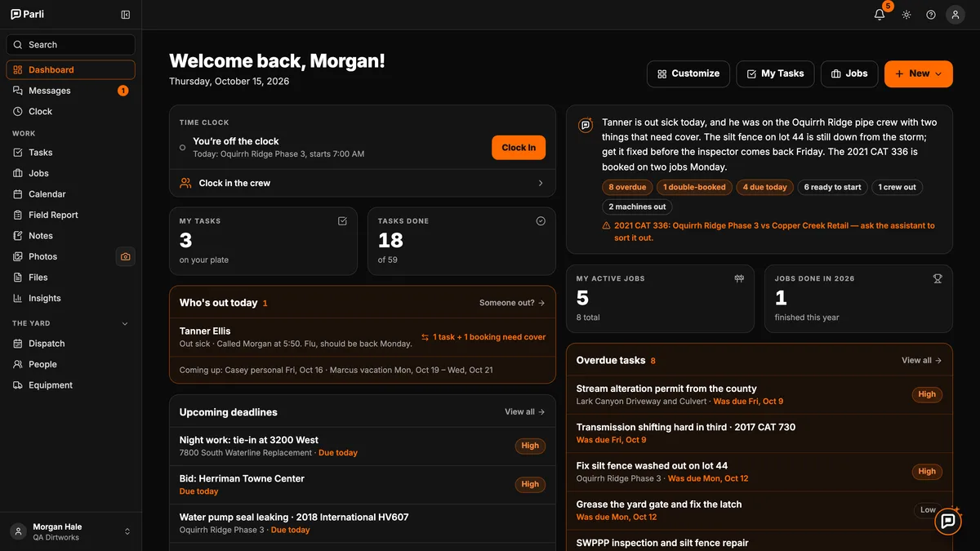Select the 1 double-booked chip
Image resolution: width=980 pixels, height=551 pixels.
pyautogui.click(x=694, y=187)
